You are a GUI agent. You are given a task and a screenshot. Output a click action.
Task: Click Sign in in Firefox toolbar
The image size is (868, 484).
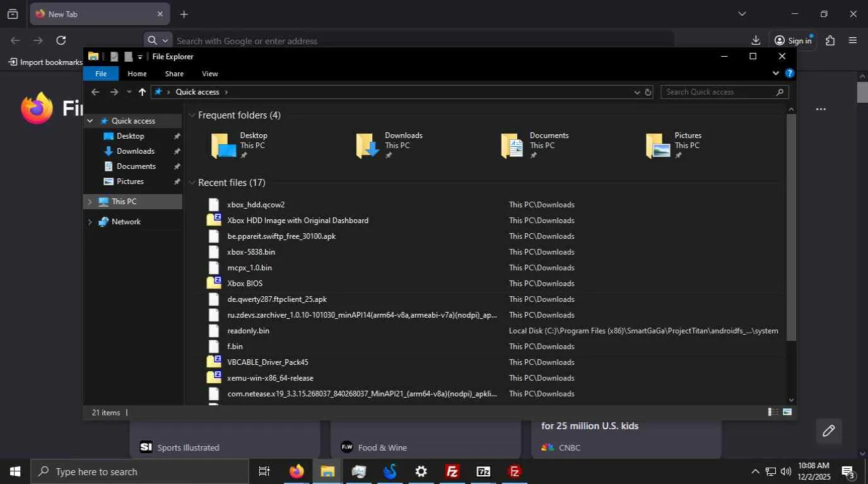[x=793, y=40]
